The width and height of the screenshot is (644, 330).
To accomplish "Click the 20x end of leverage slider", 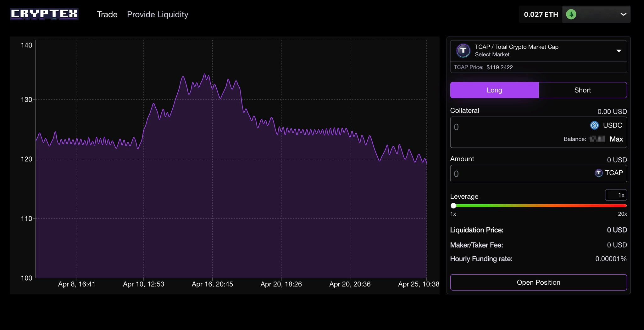I will 625,206.
